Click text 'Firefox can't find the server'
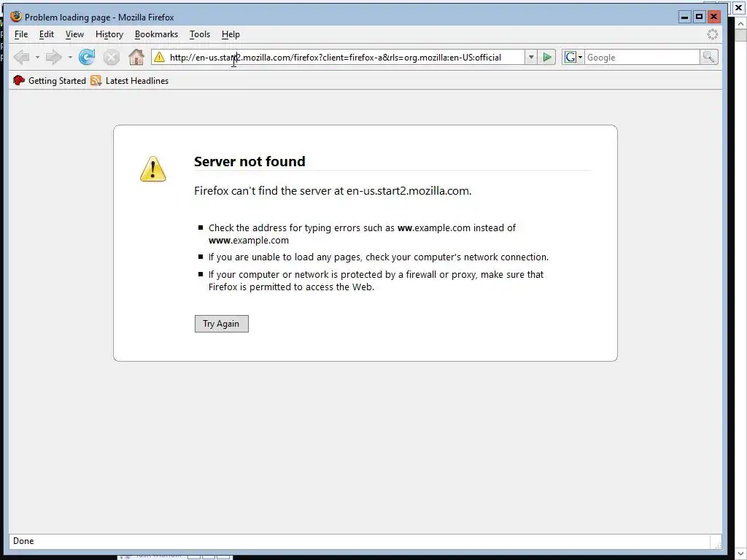Screen dimensions: 747x560 click(x=263, y=191)
